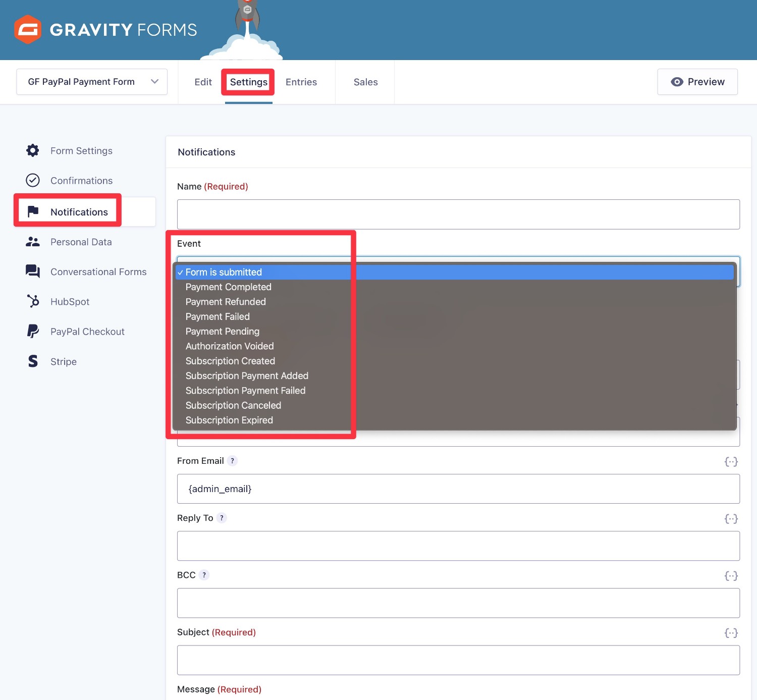Open From Email help tooltip icon

click(x=232, y=461)
